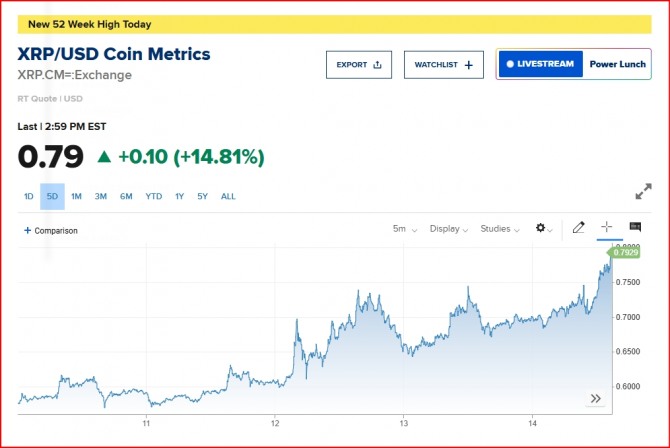Add XRP/USD to Watchlist

click(x=443, y=65)
